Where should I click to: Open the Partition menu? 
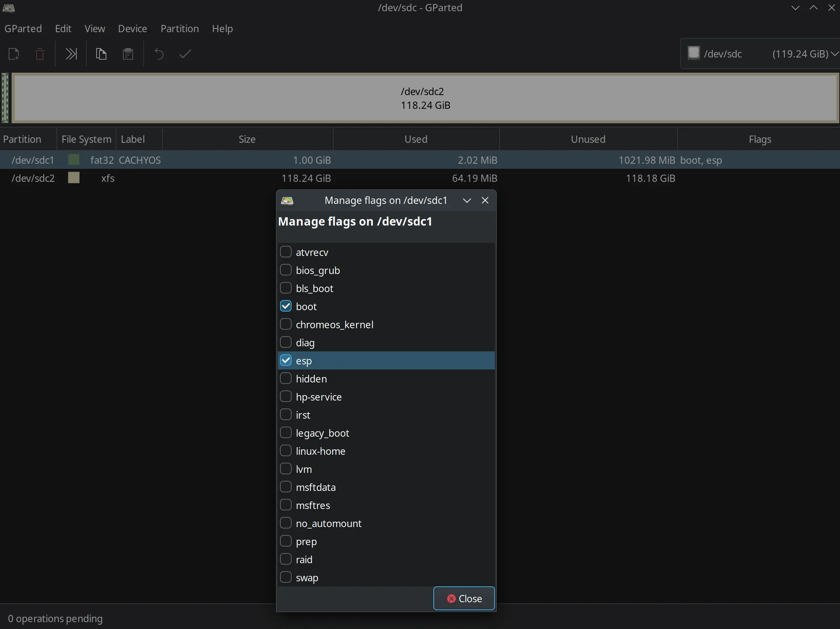click(180, 29)
